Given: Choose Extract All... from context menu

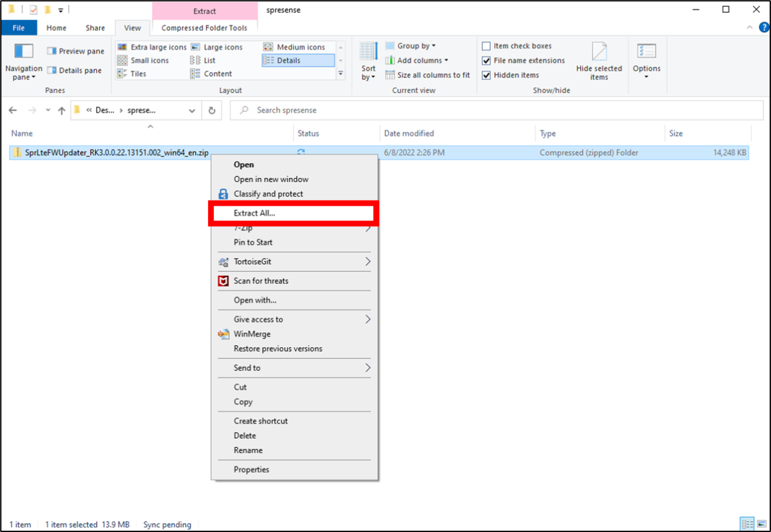Looking at the screenshot, I should pyautogui.click(x=254, y=213).
